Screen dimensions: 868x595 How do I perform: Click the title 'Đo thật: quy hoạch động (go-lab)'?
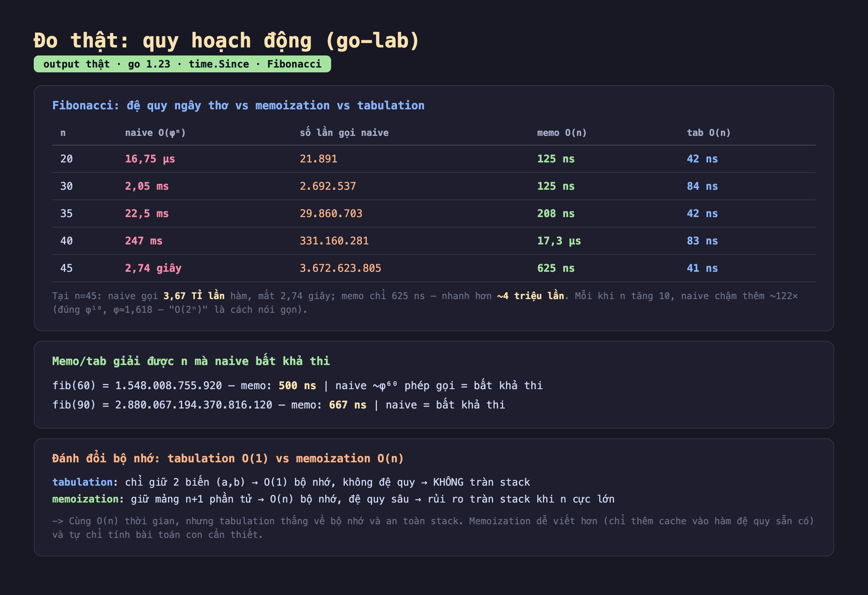(x=227, y=41)
